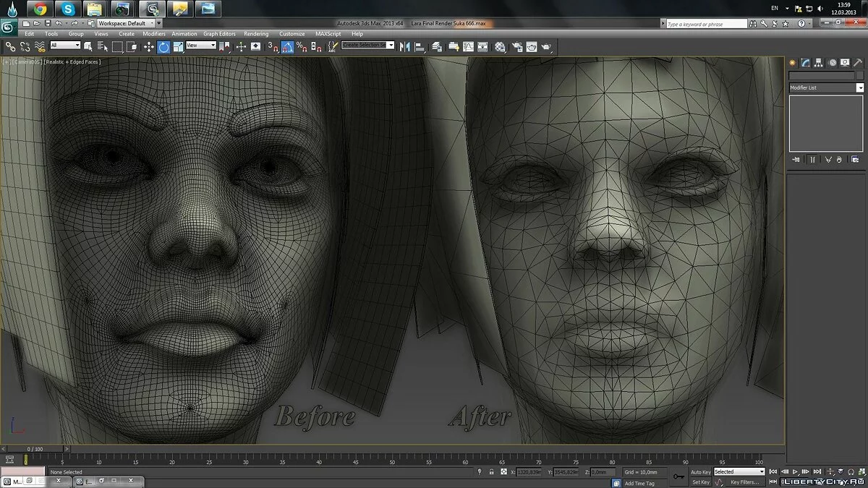Open the Material Editor from toolbar

(x=500, y=46)
